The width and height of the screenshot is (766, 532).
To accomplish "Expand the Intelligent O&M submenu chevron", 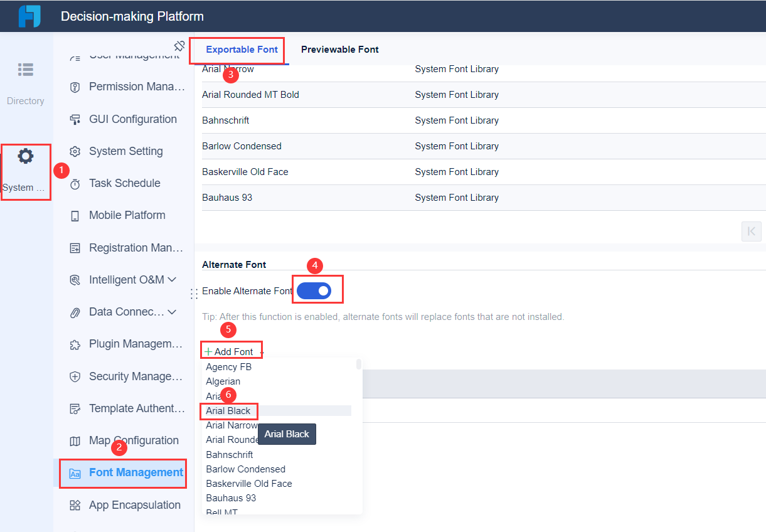I will (172, 280).
